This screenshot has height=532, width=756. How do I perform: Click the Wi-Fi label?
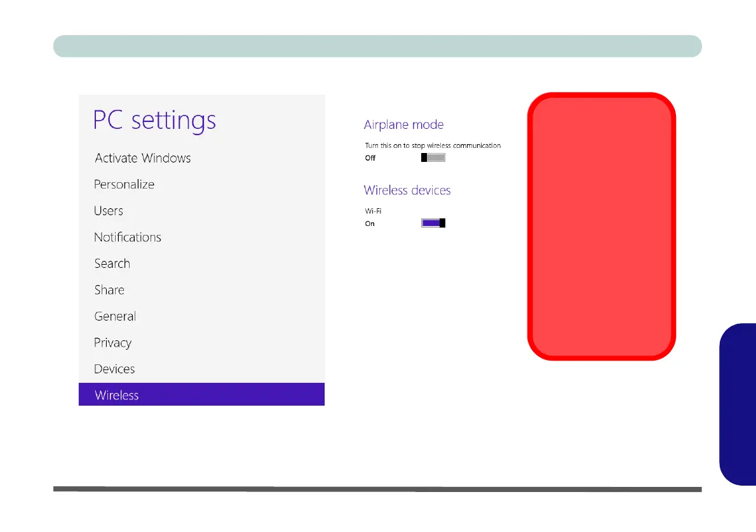pos(373,211)
